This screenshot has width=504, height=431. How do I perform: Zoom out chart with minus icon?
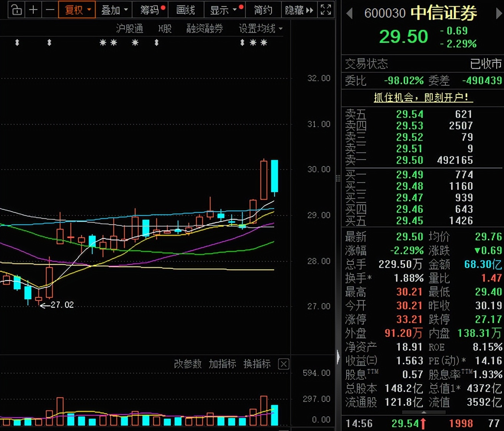click(50, 10)
